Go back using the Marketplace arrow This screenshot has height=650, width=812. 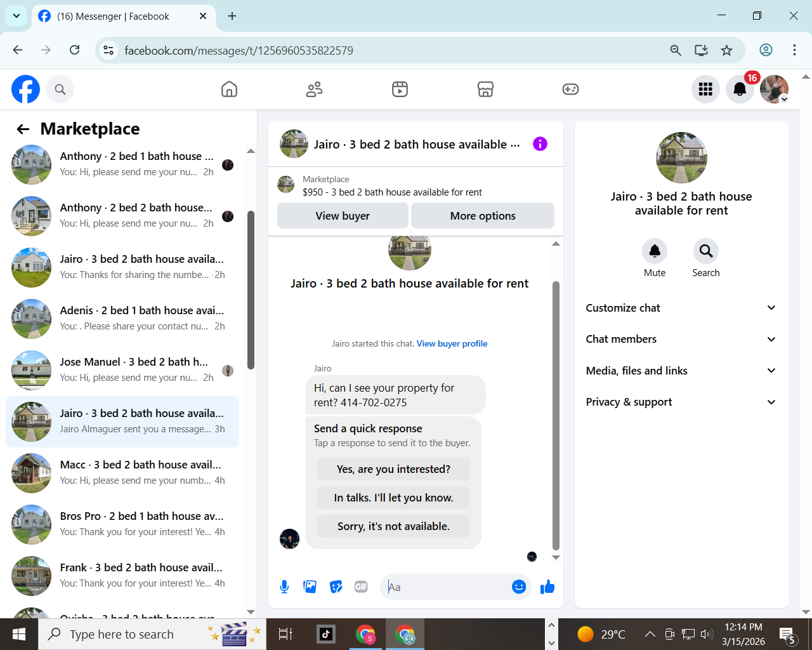tap(23, 129)
